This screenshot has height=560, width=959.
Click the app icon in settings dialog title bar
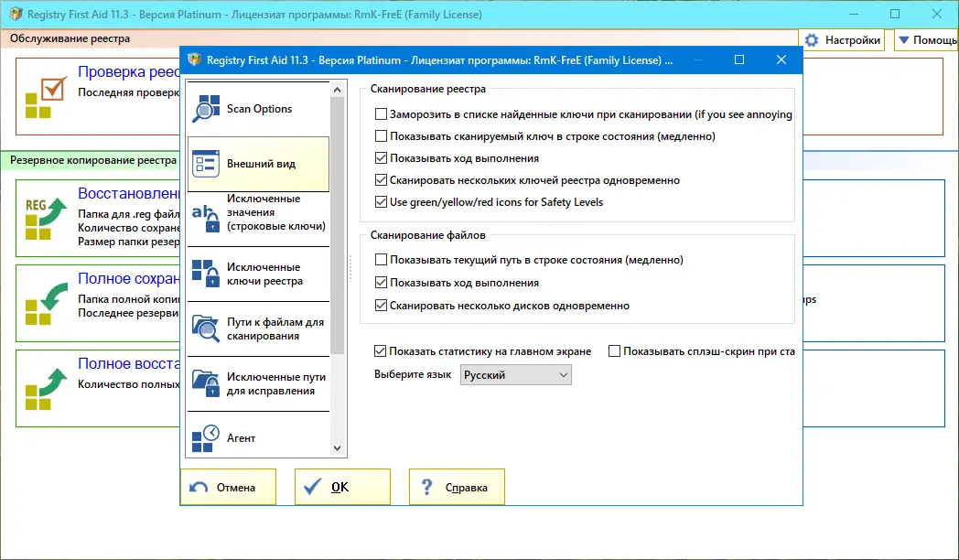click(194, 59)
